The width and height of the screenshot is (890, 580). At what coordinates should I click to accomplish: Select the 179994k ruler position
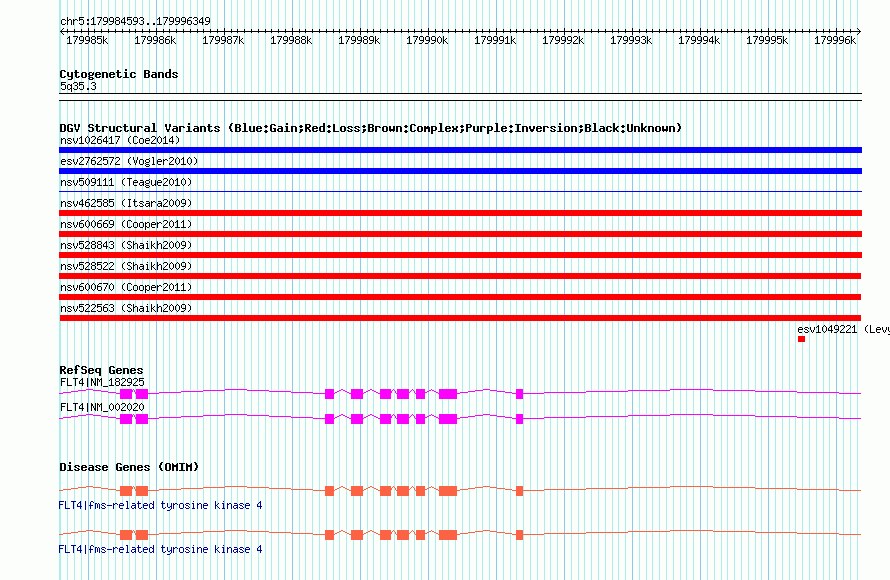tap(699, 40)
